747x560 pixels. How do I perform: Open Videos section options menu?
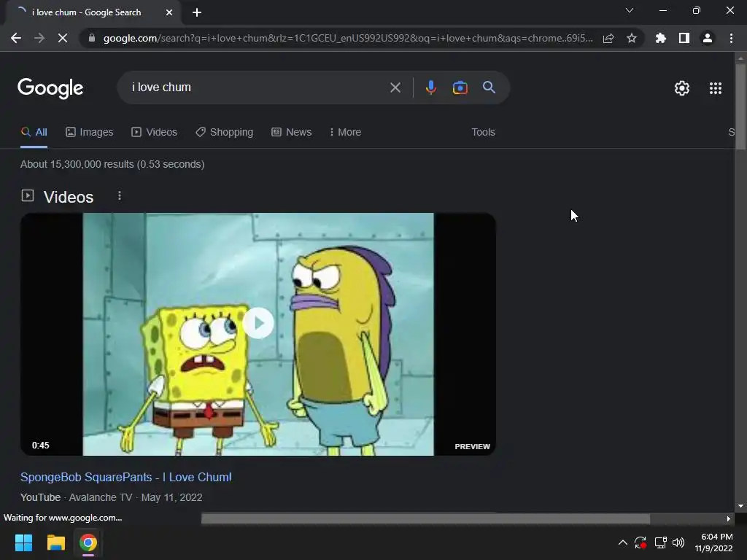pyautogui.click(x=120, y=195)
